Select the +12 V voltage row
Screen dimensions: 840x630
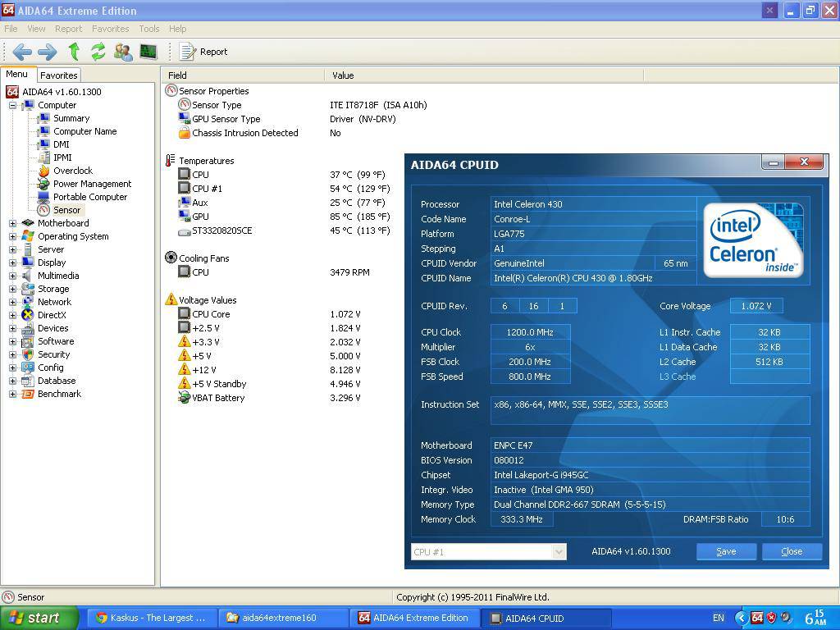point(270,370)
